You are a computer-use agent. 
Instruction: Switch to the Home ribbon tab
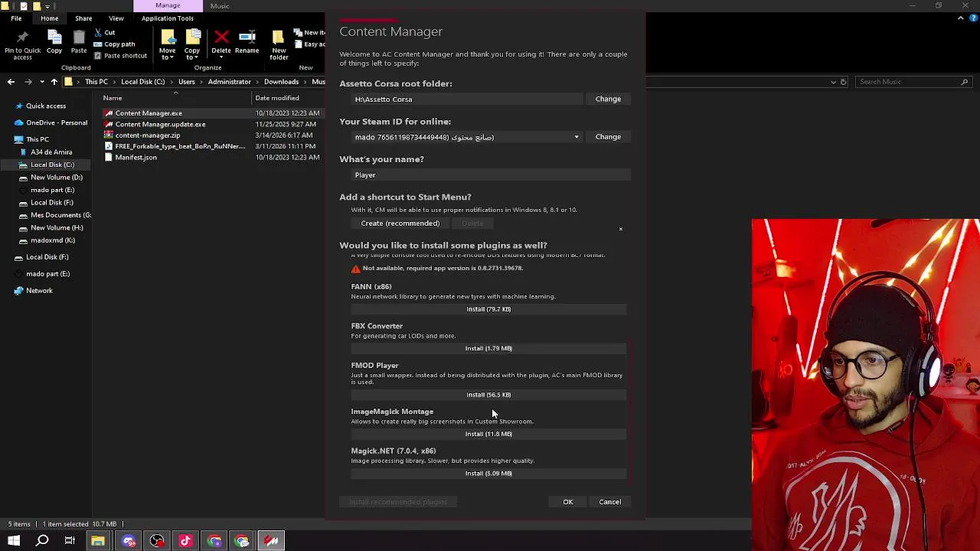[x=49, y=18]
